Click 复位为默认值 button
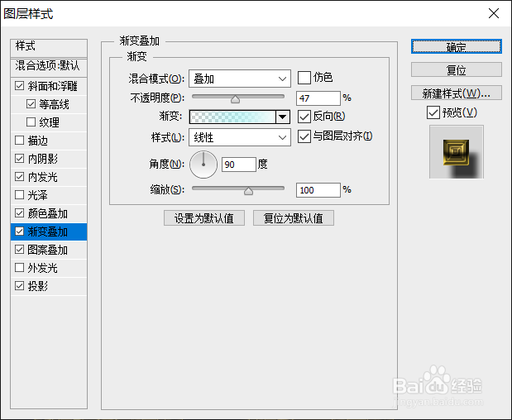 tap(294, 218)
